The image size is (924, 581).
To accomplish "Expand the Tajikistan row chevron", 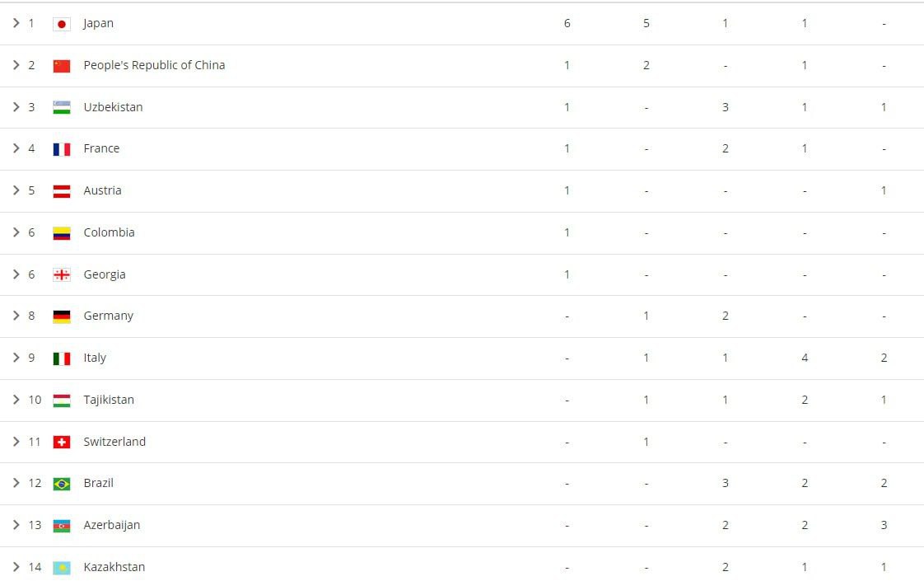I will pyautogui.click(x=16, y=400).
